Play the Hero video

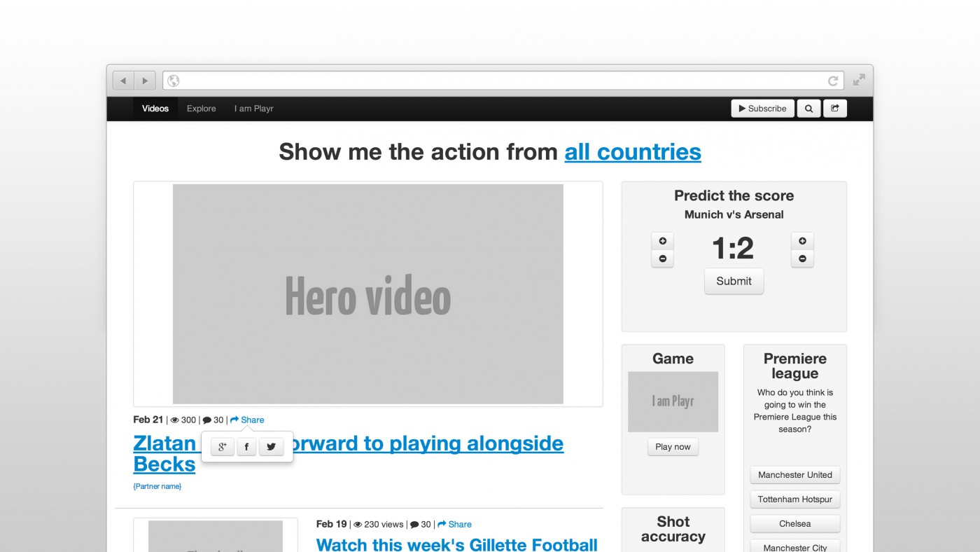[x=368, y=294]
